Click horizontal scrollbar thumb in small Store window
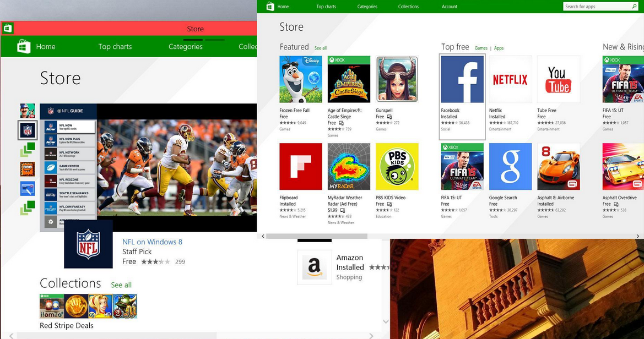The height and width of the screenshot is (339, 644). [317, 236]
